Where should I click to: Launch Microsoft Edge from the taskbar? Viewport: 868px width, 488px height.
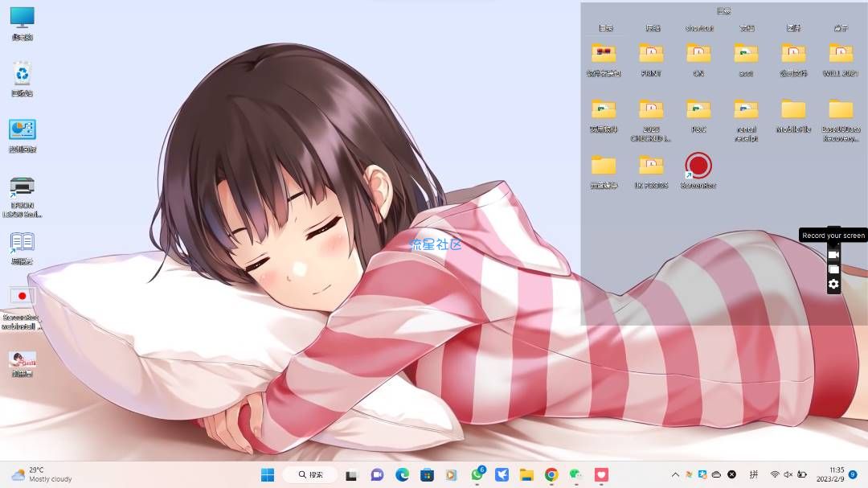tap(402, 474)
